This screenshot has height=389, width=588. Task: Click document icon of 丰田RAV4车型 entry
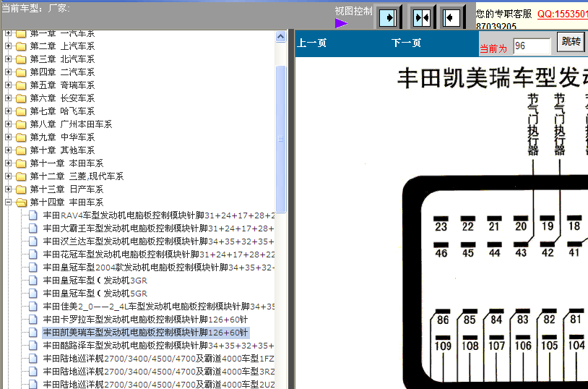[33, 215]
